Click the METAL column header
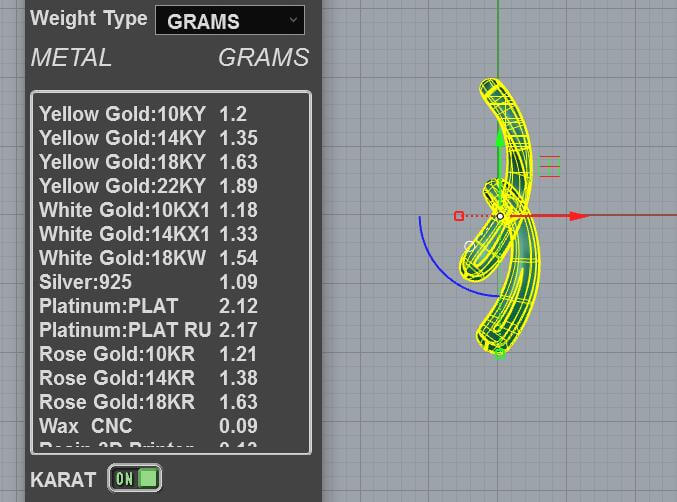 click(71, 57)
